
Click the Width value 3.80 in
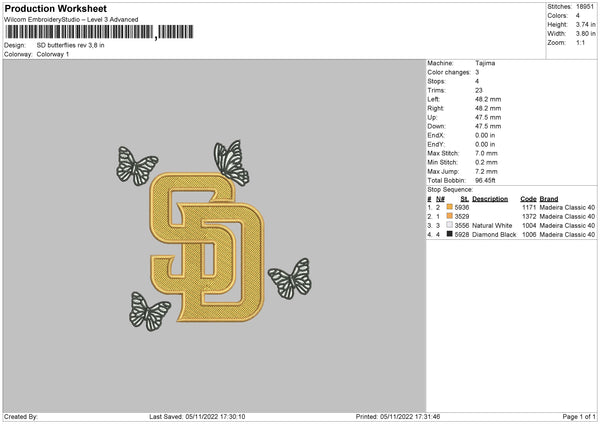585,34
